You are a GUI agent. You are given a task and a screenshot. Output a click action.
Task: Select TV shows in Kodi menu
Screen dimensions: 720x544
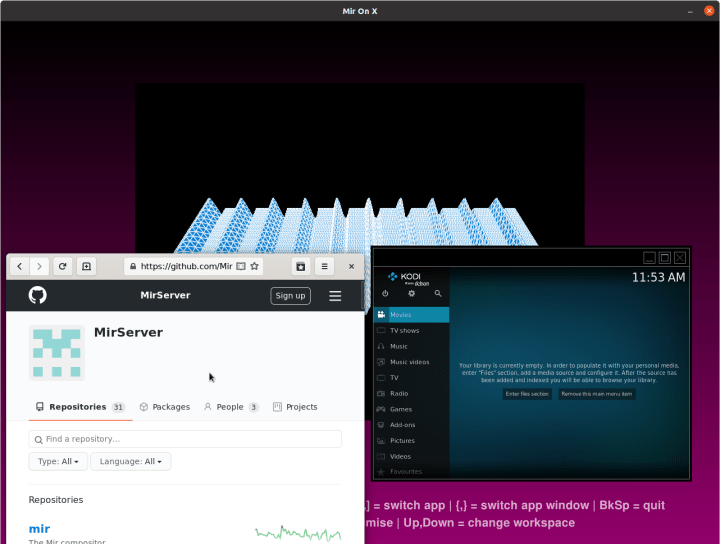[x=411, y=331]
